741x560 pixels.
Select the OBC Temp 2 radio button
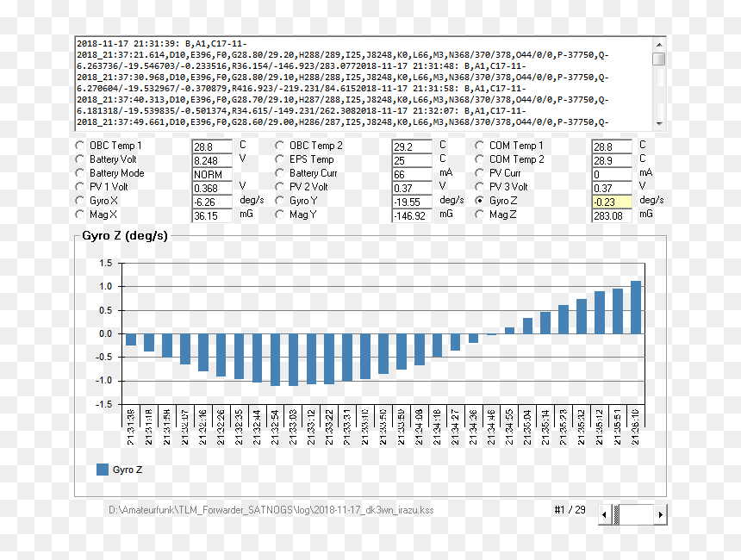[280, 146]
